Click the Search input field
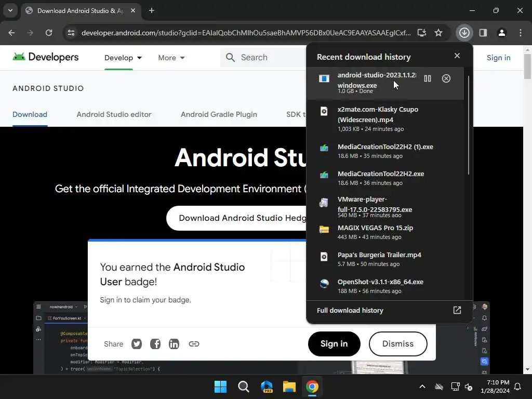 (x=263, y=57)
